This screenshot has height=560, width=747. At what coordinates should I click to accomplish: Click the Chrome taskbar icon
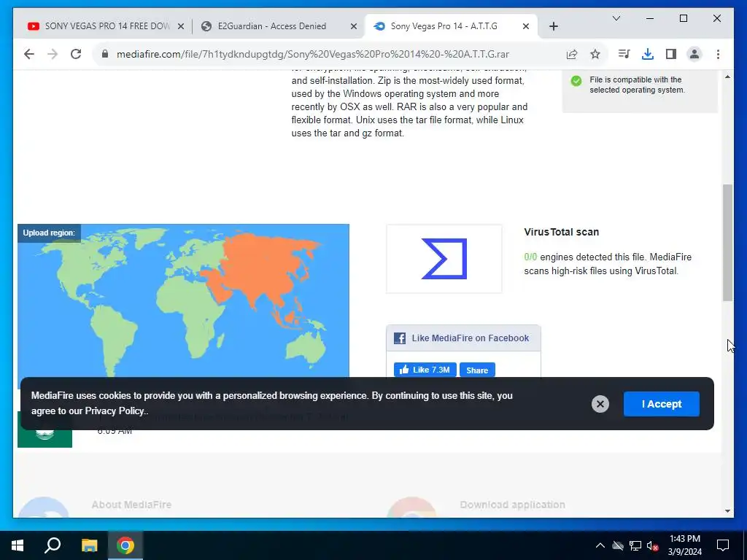[125, 545]
